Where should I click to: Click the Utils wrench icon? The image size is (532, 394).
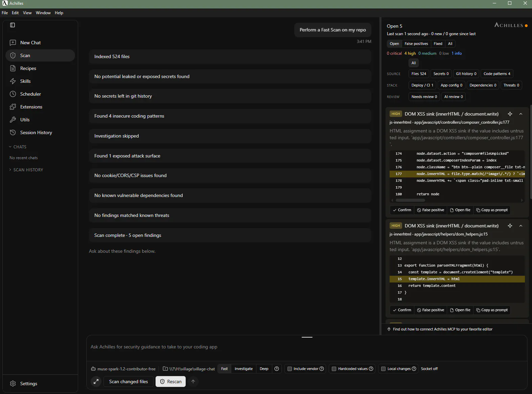13,120
